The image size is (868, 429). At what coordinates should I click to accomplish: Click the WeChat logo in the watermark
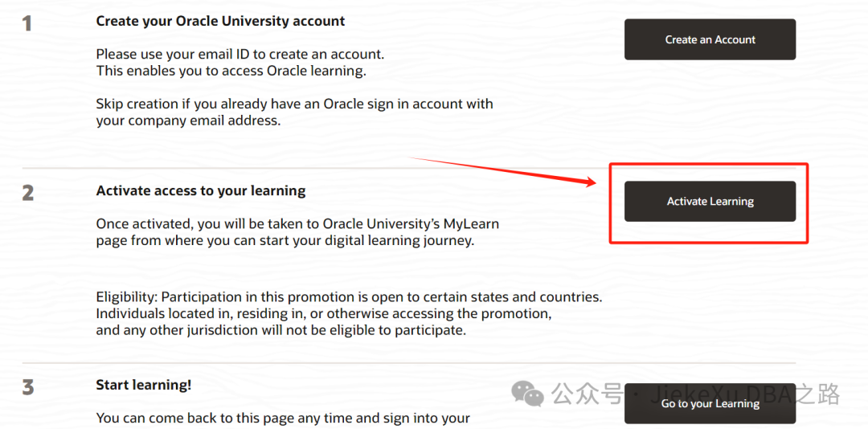[528, 394]
